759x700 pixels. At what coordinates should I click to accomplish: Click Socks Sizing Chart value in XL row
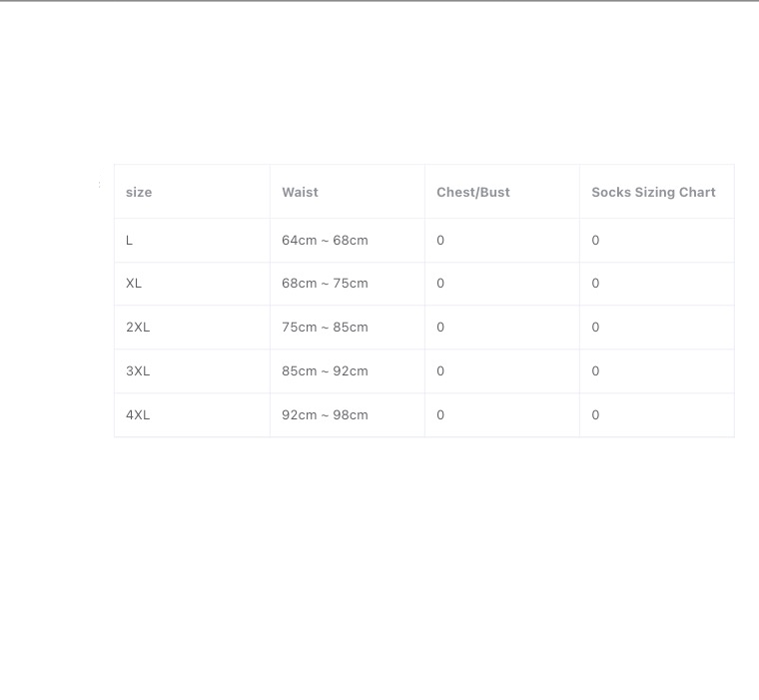[x=595, y=284]
